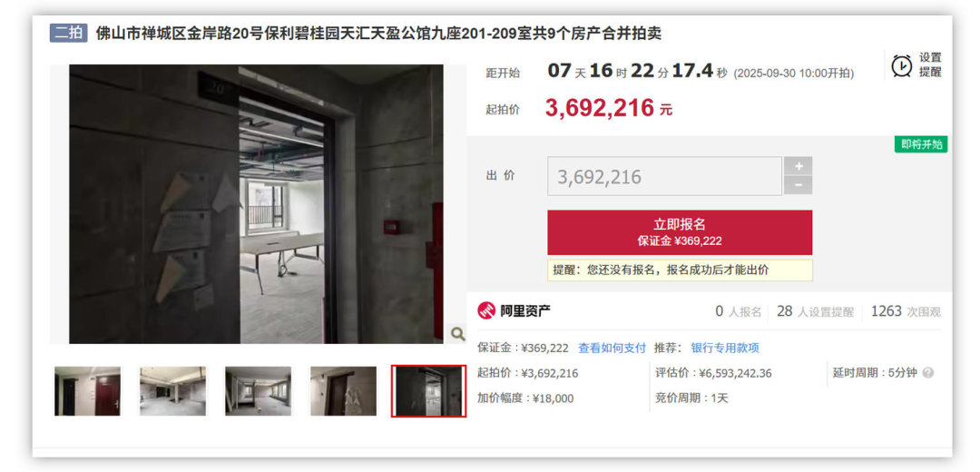Click the magnifier zoom icon on photo
Viewport: 980px width, 472px height.
pyautogui.click(x=457, y=334)
